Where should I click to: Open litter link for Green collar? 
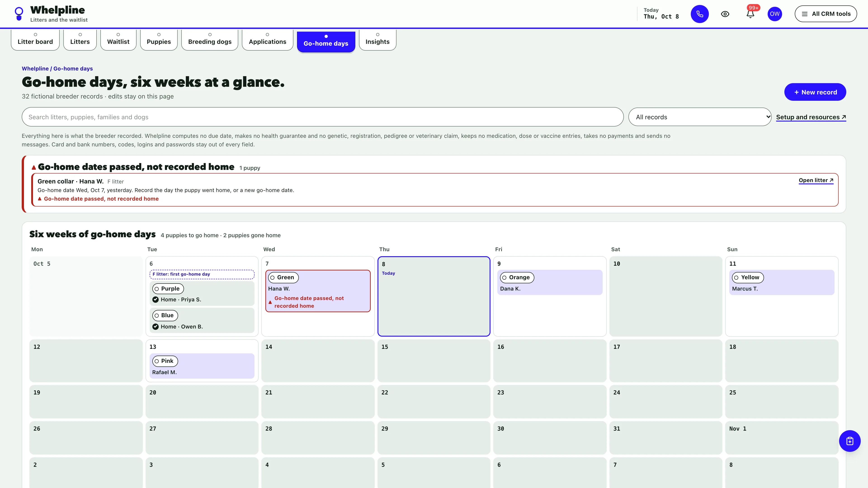pyautogui.click(x=816, y=180)
